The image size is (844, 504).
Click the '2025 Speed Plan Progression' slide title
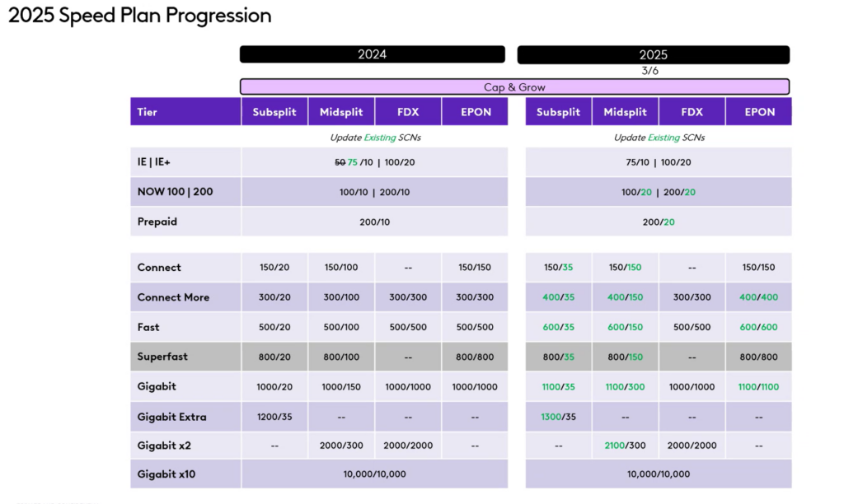click(140, 15)
